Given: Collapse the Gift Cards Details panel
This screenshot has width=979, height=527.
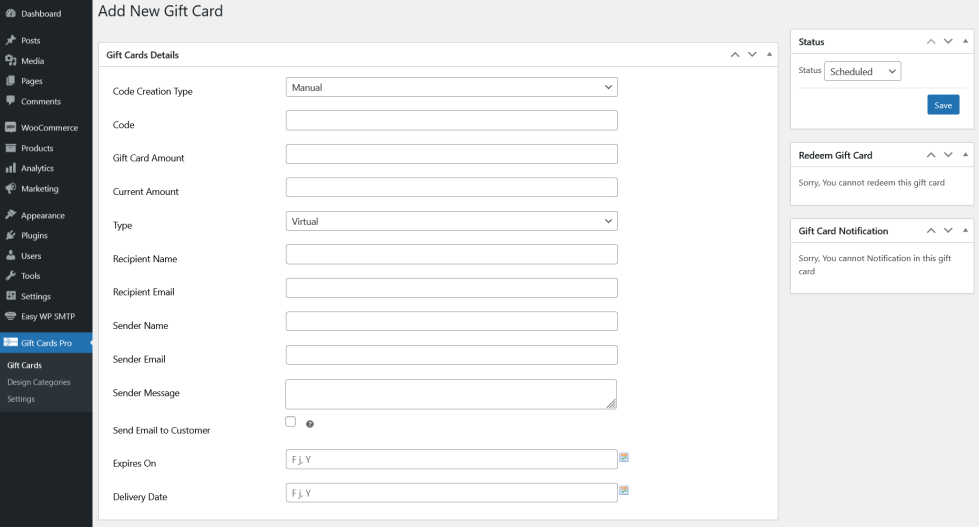Looking at the screenshot, I should click(x=769, y=54).
